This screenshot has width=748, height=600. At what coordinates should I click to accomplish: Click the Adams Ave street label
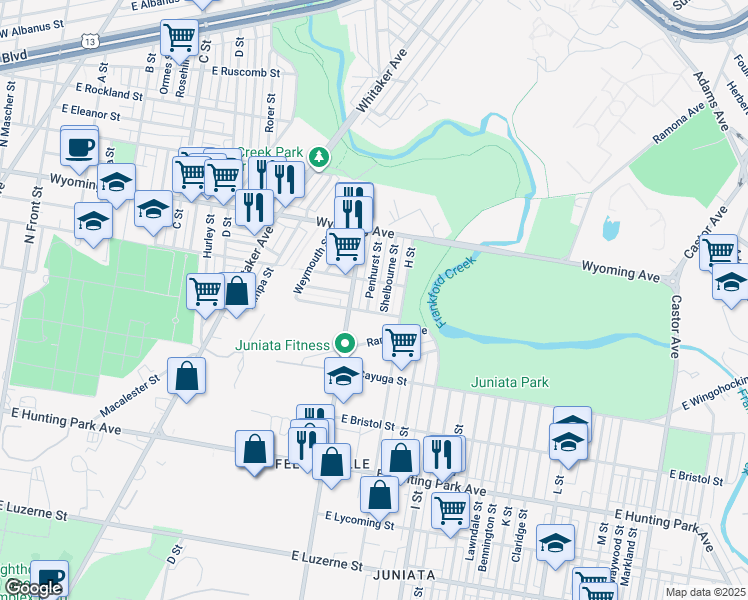[x=711, y=101]
